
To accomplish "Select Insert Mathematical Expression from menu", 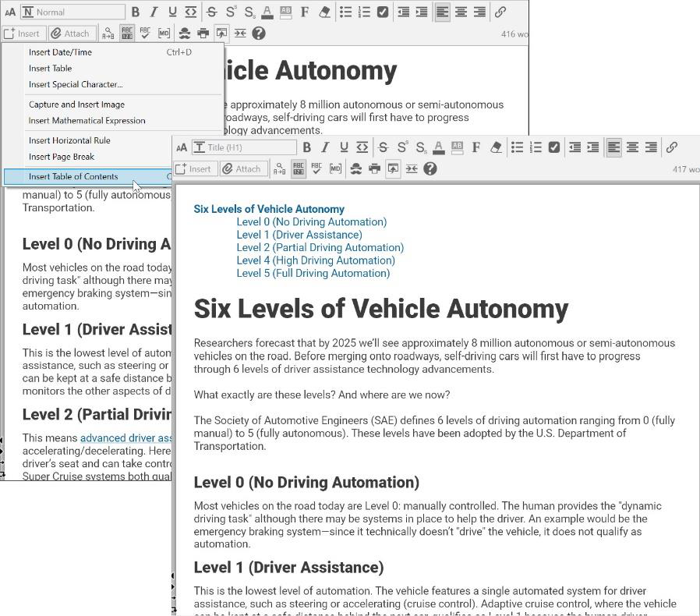I will [87, 121].
